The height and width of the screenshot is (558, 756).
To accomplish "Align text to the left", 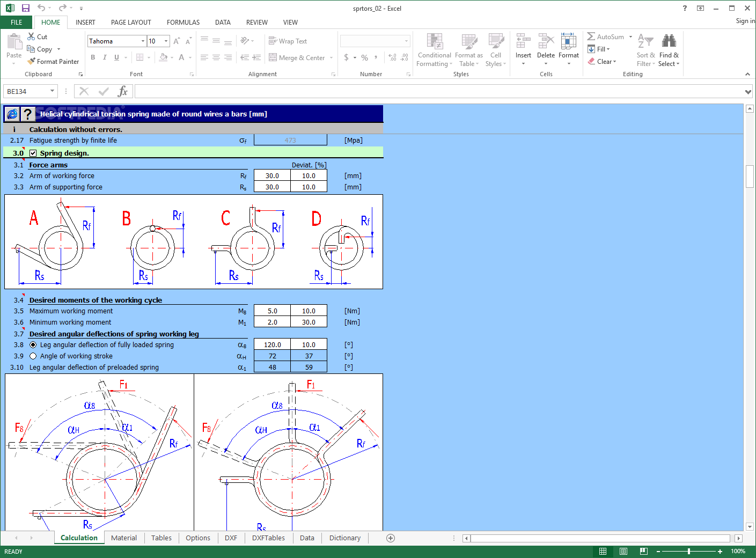I will pos(204,57).
